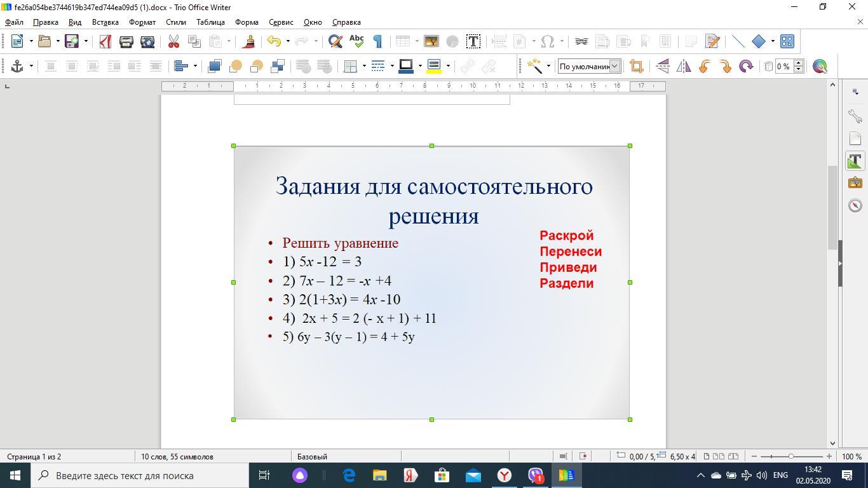The image size is (868, 488).
Task: Open the anchor type dropdown
Action: point(31,66)
